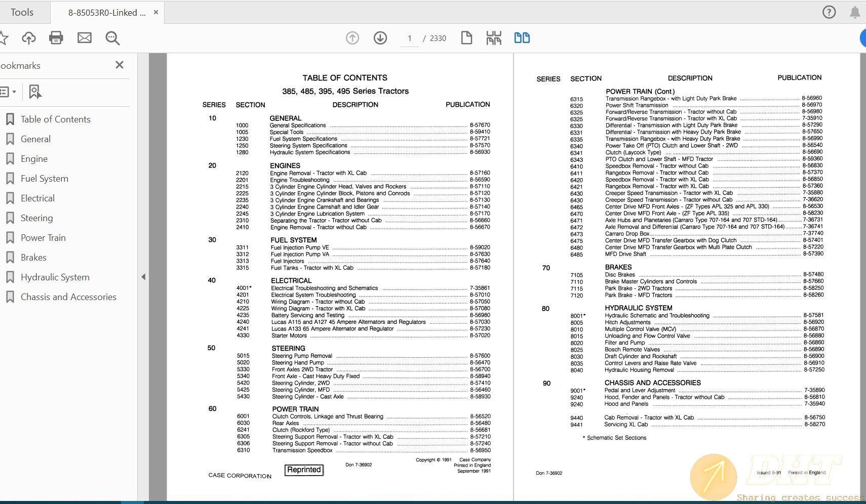Collapse the bookmarks pane with arrow
The image size is (866, 504).
tap(143, 277)
